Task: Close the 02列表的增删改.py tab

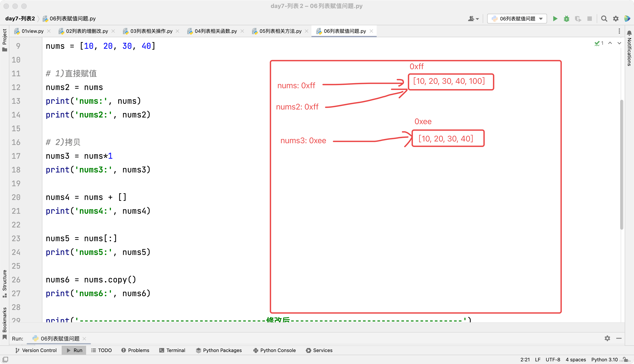Action: pos(113,31)
